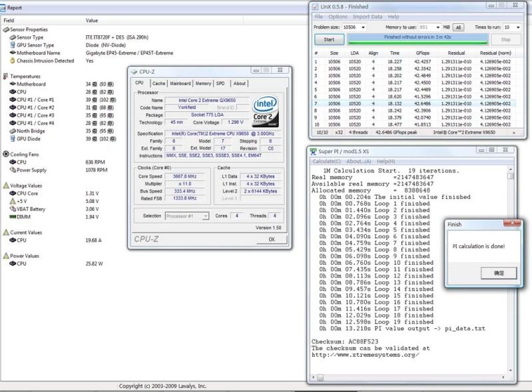Click the CPU #1 / Core #1 chip icon

tap(13, 100)
